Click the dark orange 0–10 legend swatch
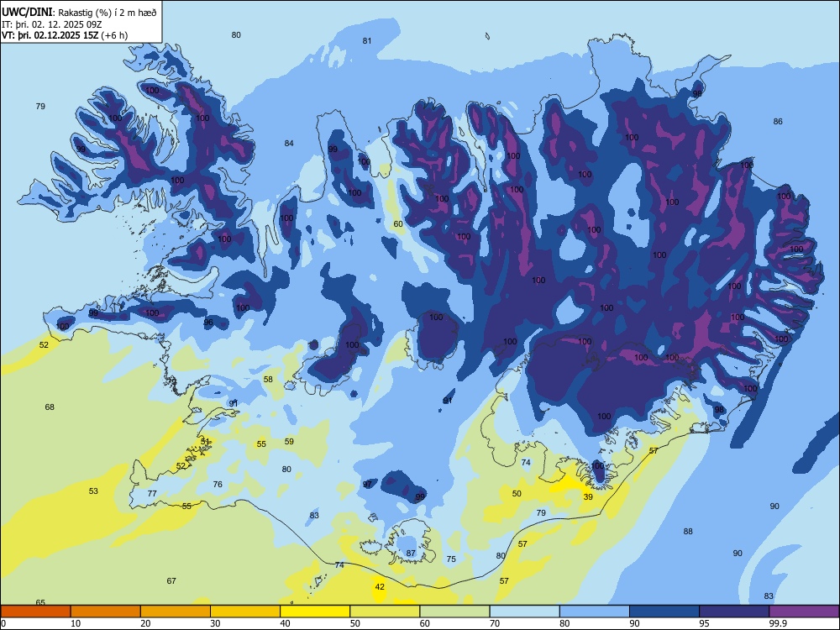The height and width of the screenshot is (630, 840). click(x=36, y=612)
